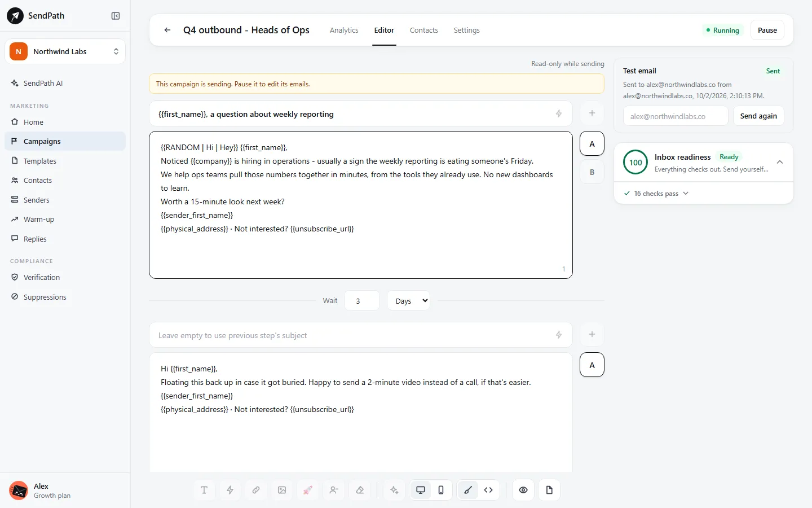Open the page document icon in toolbar

(549, 490)
